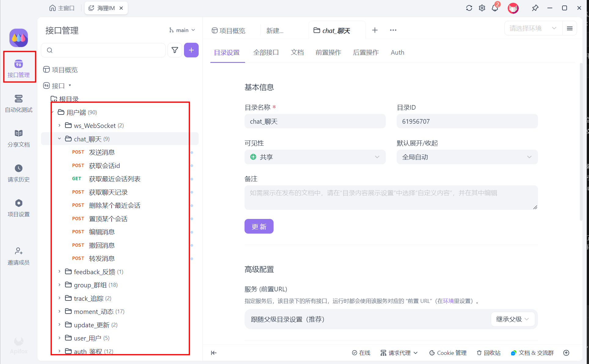
Task: Switch to the 主窗口 tab
Action: [x=62, y=8]
